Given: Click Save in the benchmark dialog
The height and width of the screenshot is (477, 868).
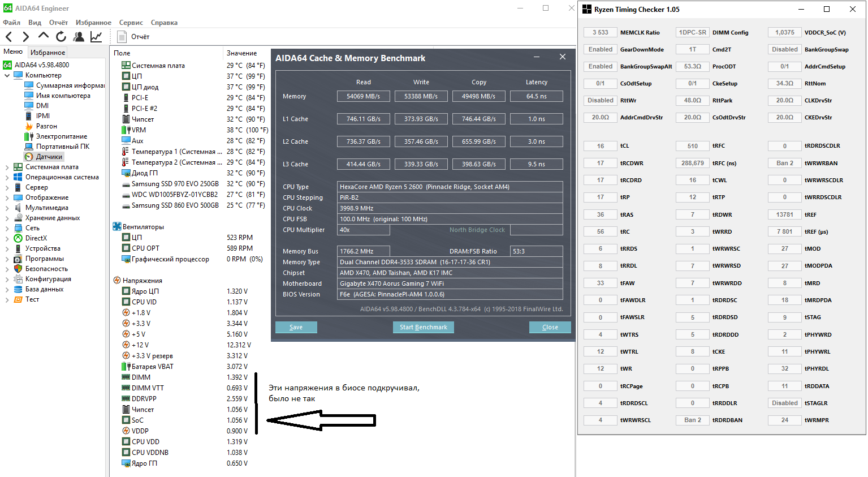Looking at the screenshot, I should click(296, 327).
